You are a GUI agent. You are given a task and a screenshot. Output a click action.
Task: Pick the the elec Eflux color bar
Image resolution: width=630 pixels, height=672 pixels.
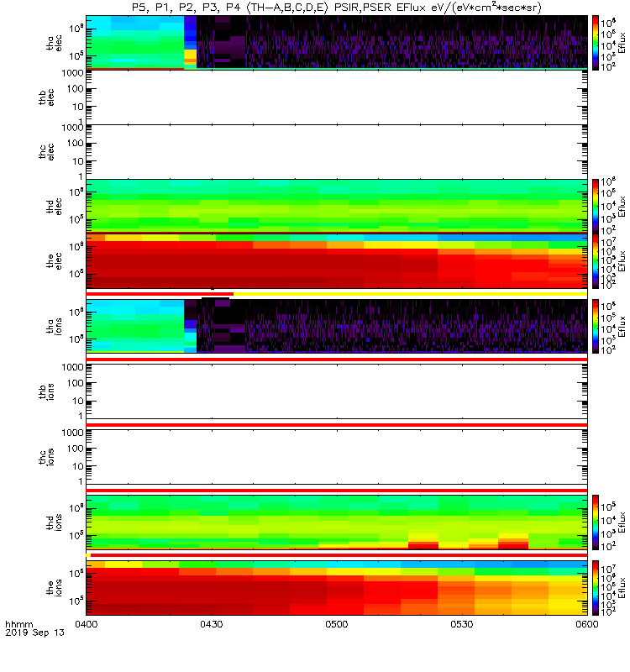(596, 260)
